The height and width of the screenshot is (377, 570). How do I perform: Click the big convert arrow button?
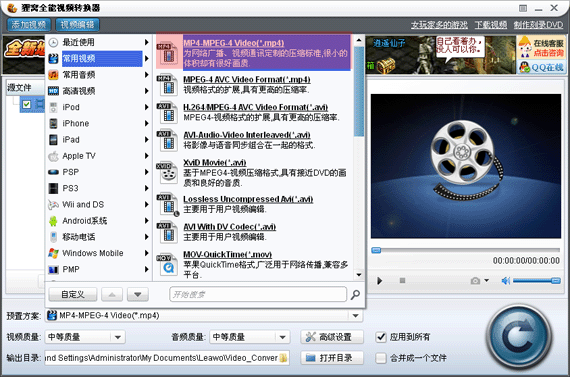tap(519, 337)
